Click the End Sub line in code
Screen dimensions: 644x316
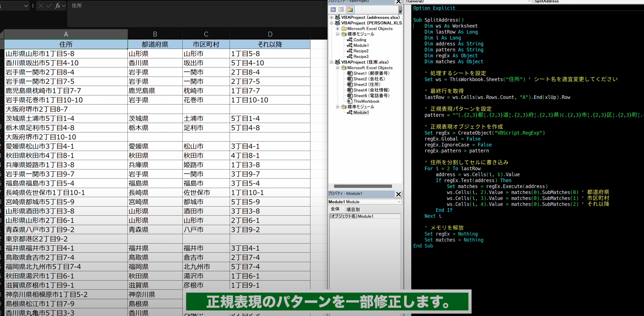(423, 246)
